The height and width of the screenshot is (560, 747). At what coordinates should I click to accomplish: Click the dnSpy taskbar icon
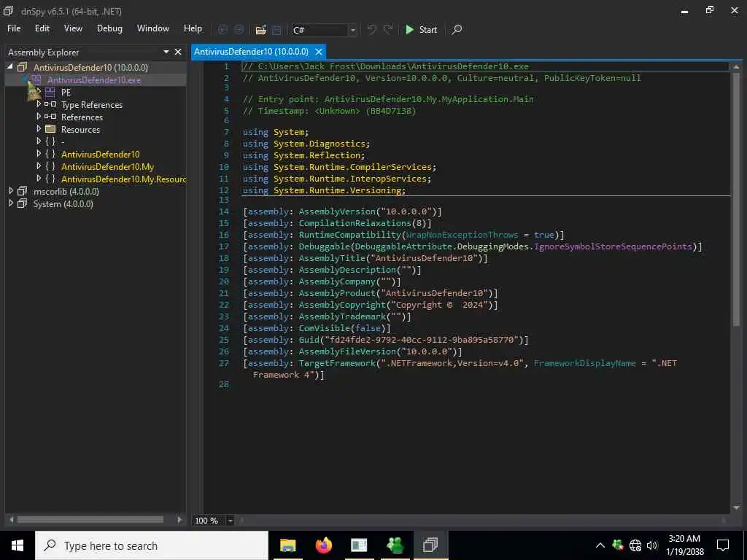tap(430, 545)
